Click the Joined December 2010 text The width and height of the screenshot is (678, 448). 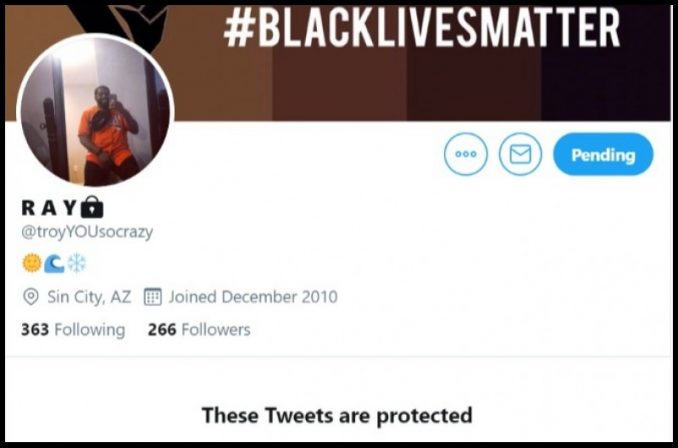click(x=253, y=297)
